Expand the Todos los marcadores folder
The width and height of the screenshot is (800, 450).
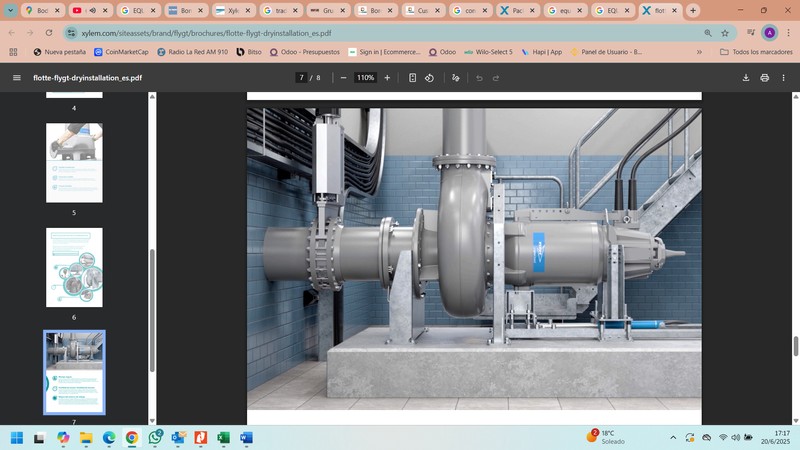755,52
